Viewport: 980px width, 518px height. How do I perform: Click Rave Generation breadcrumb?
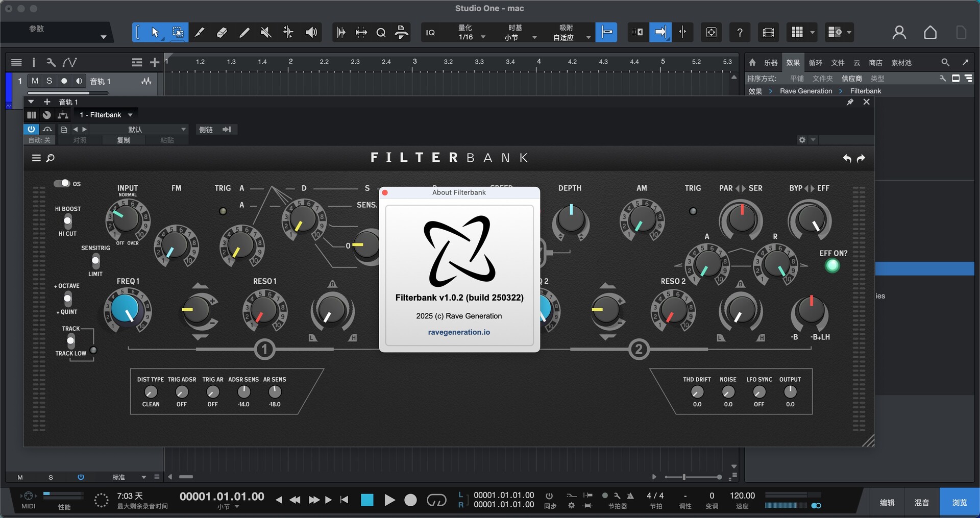[x=806, y=91]
